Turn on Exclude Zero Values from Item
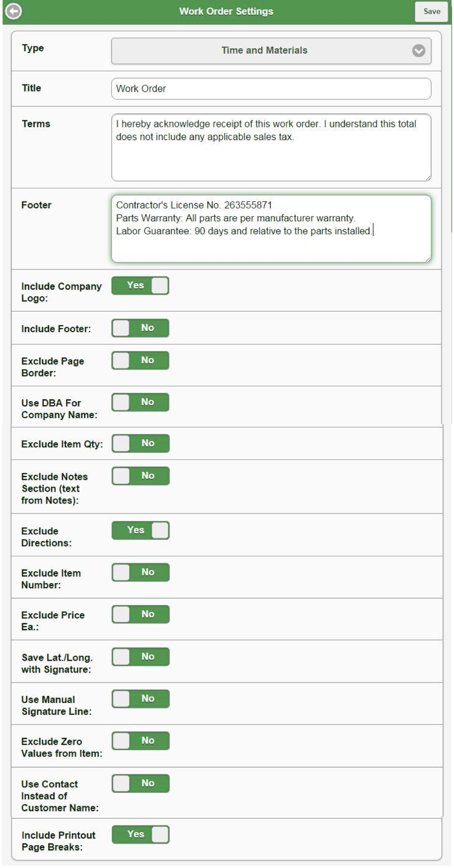Image resolution: width=454 pixels, height=868 pixels. pyautogui.click(x=141, y=740)
